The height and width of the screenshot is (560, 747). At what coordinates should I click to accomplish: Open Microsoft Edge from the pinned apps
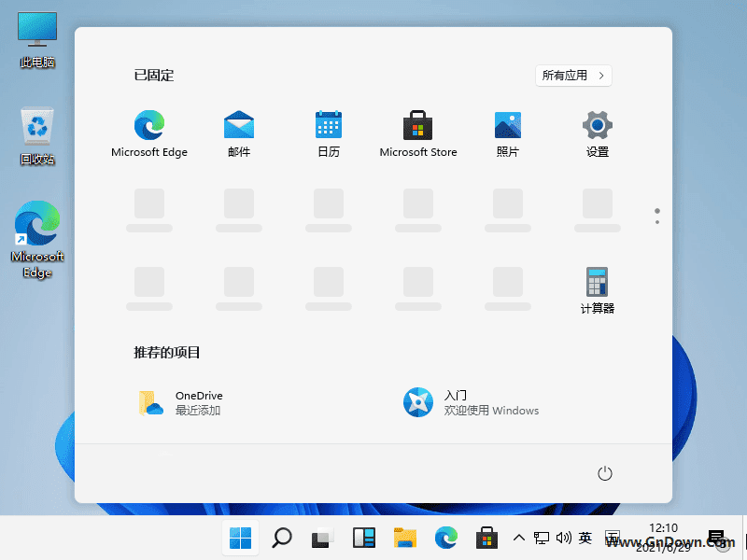tap(148, 126)
